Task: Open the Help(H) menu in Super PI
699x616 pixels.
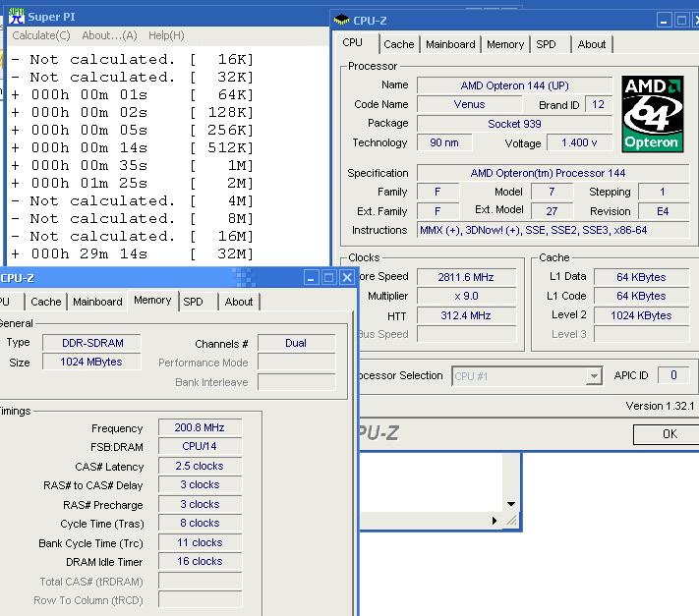Action: click(166, 35)
